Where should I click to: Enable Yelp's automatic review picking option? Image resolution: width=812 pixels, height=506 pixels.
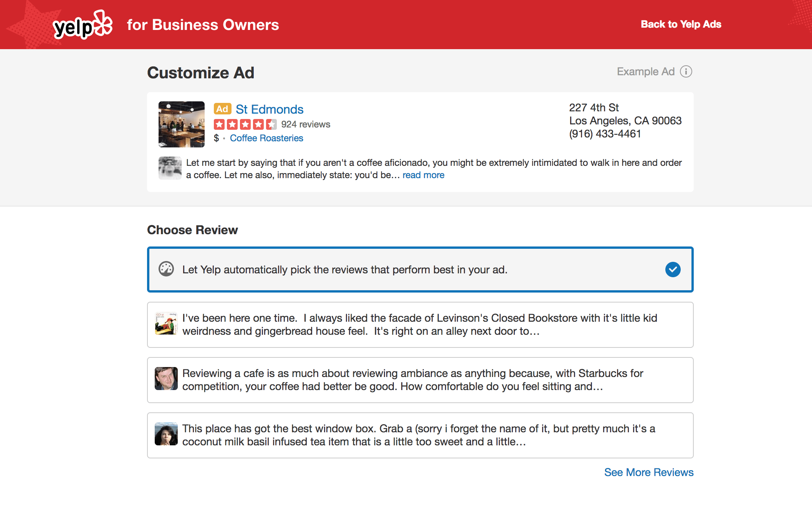420,270
